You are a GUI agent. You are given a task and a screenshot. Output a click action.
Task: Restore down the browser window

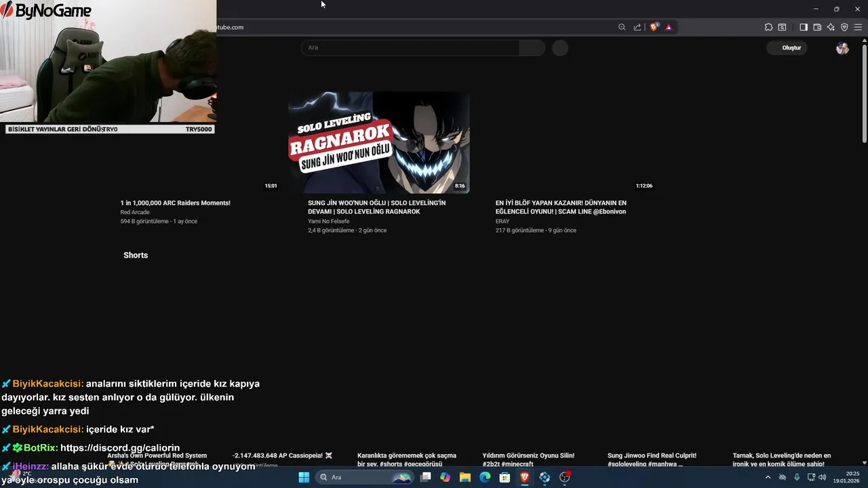click(x=837, y=9)
